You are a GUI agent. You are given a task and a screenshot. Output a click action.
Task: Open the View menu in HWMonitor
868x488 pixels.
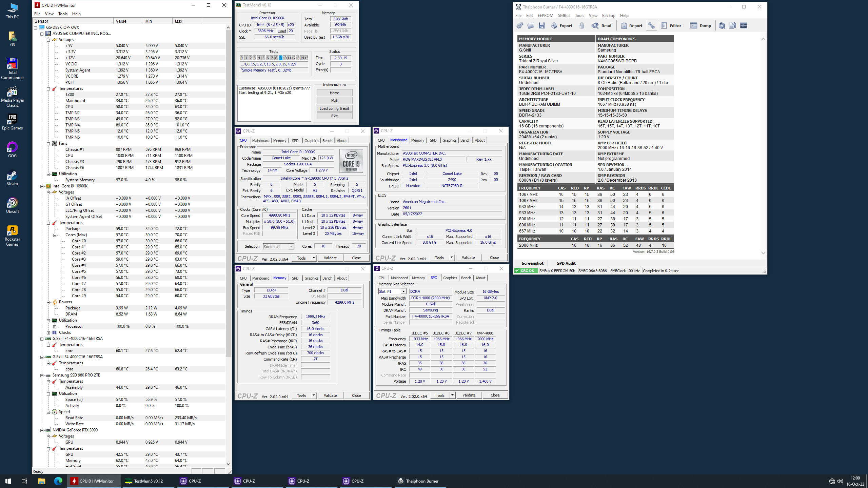coord(49,14)
